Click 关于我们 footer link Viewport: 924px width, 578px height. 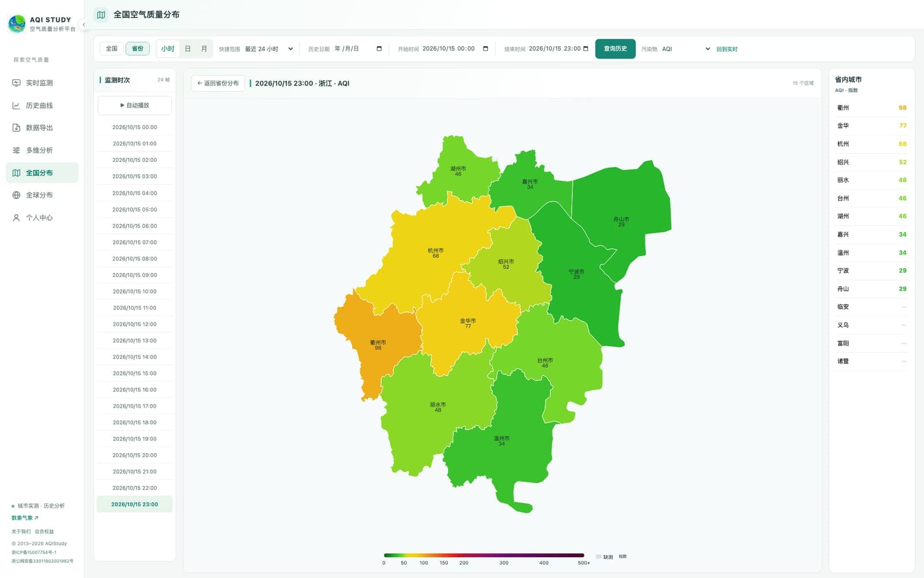[x=21, y=531]
